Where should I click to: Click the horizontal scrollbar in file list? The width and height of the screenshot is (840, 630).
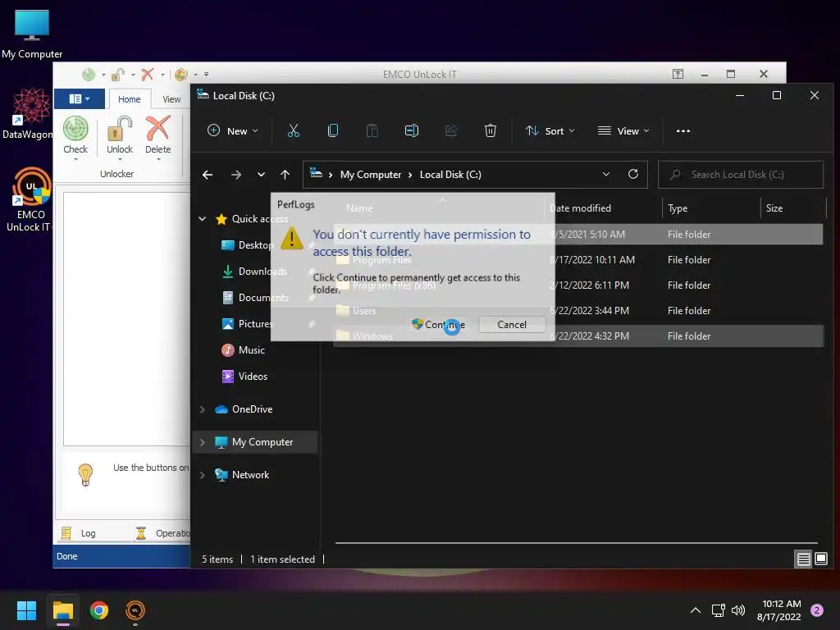click(x=577, y=543)
